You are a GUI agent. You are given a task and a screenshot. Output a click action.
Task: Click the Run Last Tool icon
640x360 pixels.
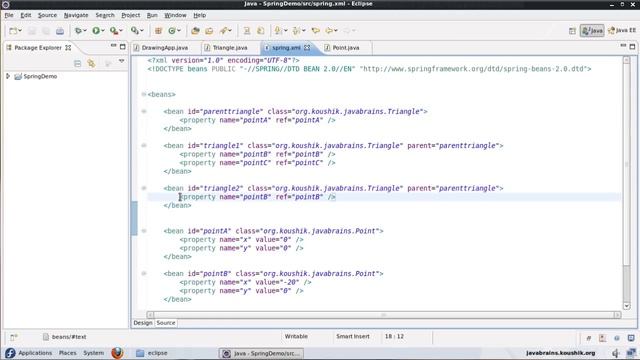coord(114,31)
